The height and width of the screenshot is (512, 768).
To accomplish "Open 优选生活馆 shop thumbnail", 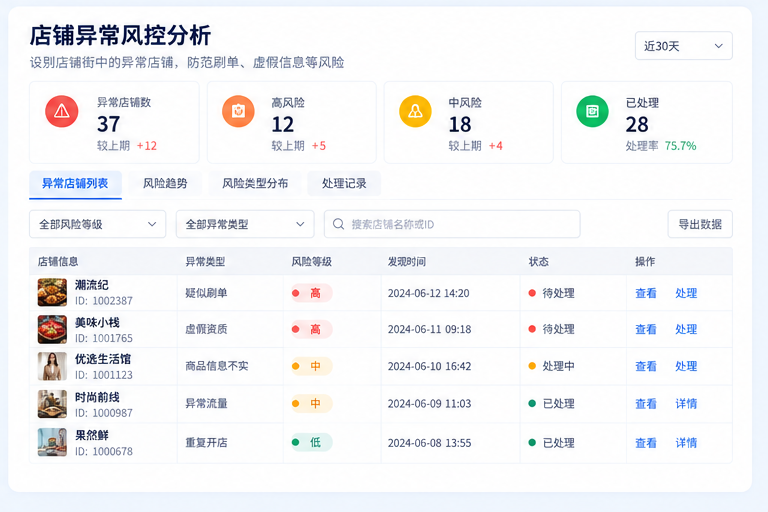I will pyautogui.click(x=52, y=366).
